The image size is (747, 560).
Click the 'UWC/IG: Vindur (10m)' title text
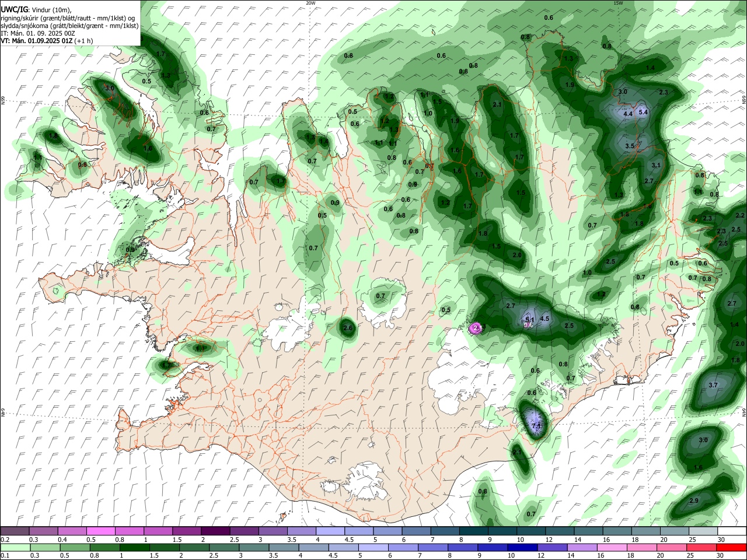pyautogui.click(x=36, y=9)
